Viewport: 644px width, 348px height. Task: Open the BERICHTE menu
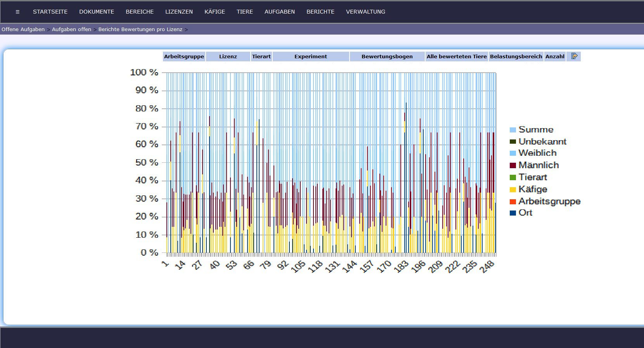click(320, 12)
